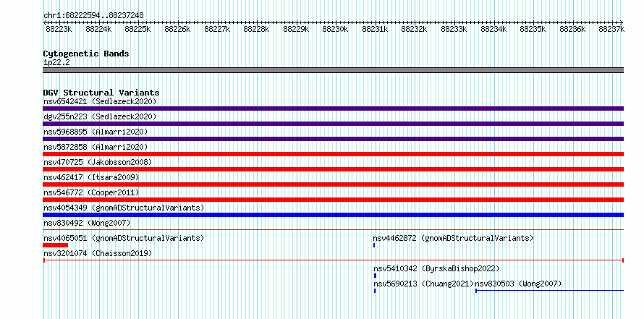Click the 88231k ruler position
The image size is (644, 319).
[x=375, y=29]
